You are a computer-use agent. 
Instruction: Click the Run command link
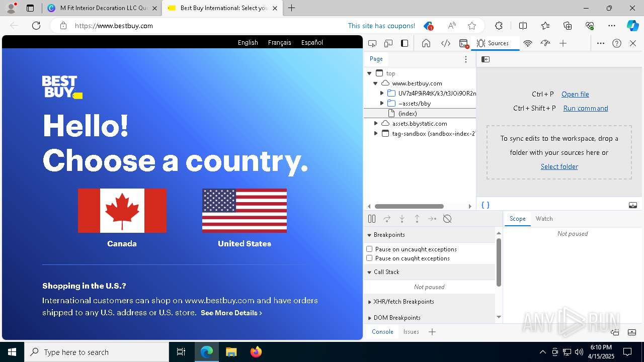(x=586, y=108)
